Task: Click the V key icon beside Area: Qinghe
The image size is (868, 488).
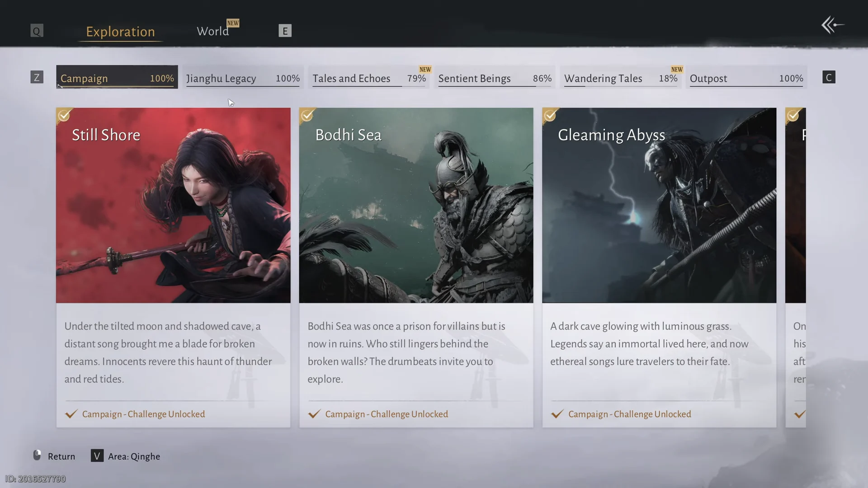Action: pyautogui.click(x=97, y=455)
